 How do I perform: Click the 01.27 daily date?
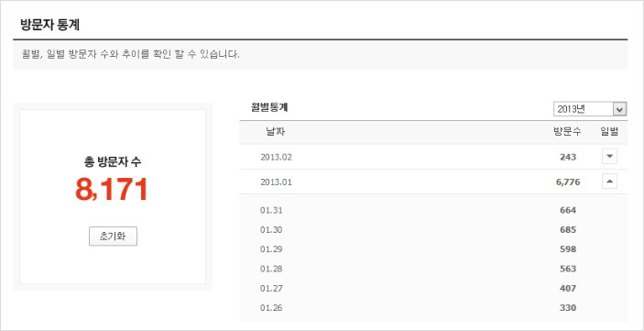pos(271,289)
